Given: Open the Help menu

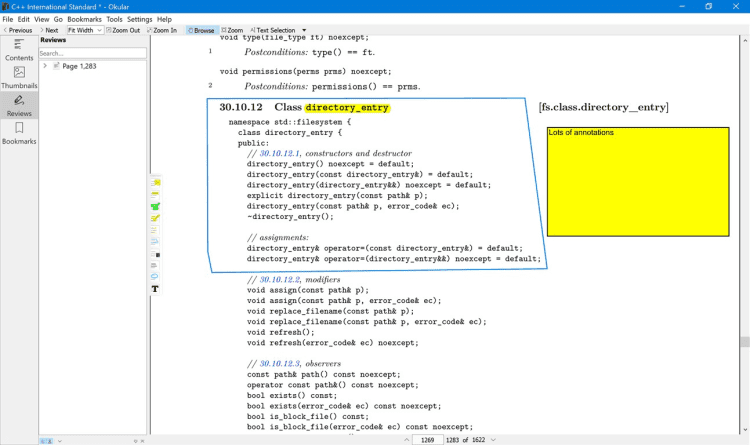Looking at the screenshot, I should tap(164, 19).
